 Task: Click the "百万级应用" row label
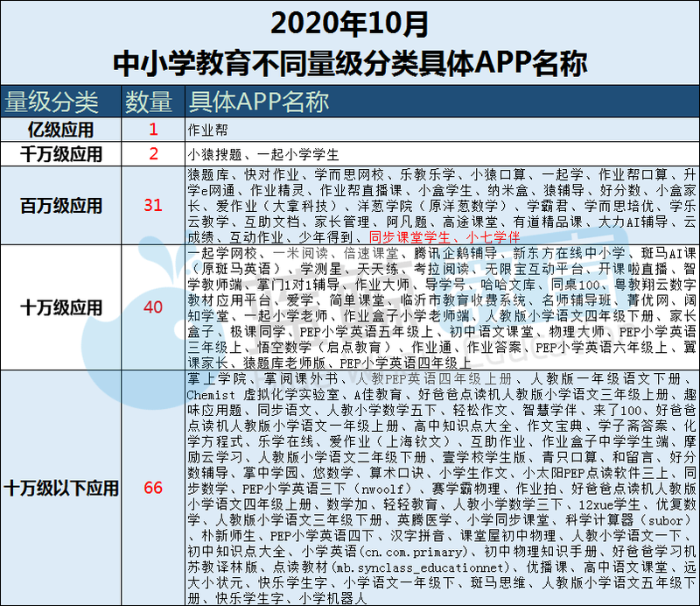coord(61,206)
